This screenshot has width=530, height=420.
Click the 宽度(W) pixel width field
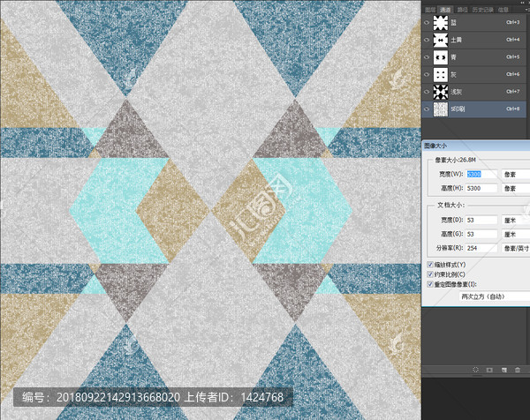481,174
